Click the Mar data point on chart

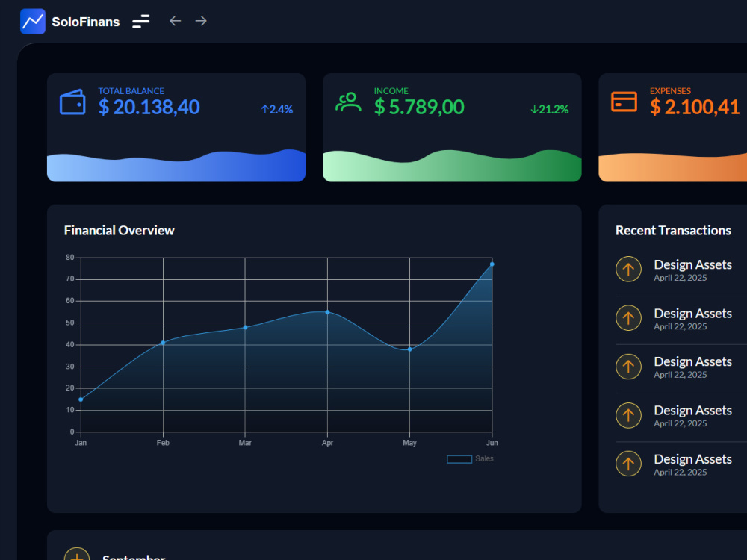click(x=245, y=328)
